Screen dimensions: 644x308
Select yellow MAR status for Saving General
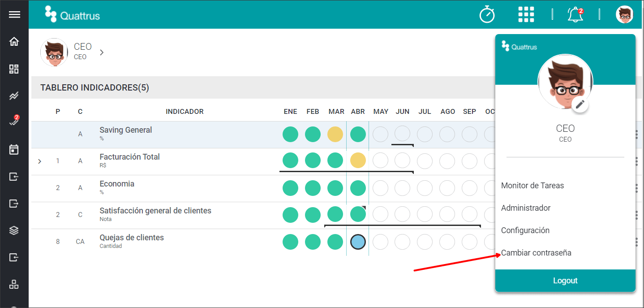(335, 134)
